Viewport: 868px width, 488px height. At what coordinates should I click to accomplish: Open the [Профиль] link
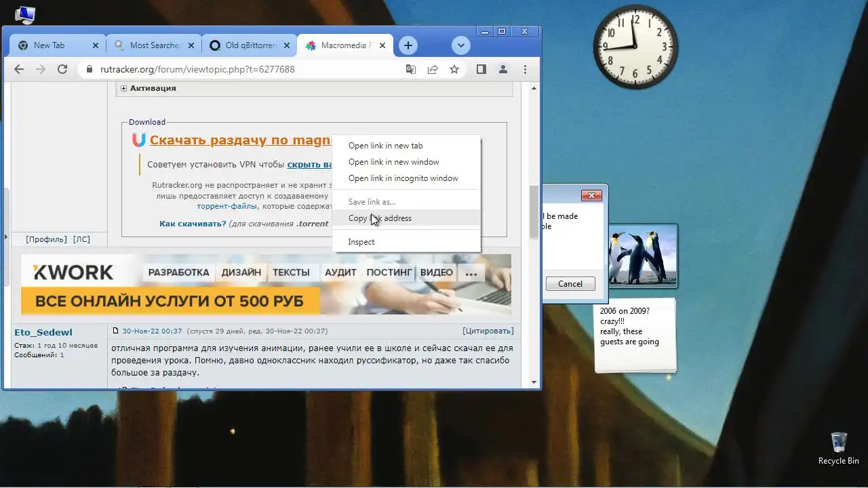point(46,239)
